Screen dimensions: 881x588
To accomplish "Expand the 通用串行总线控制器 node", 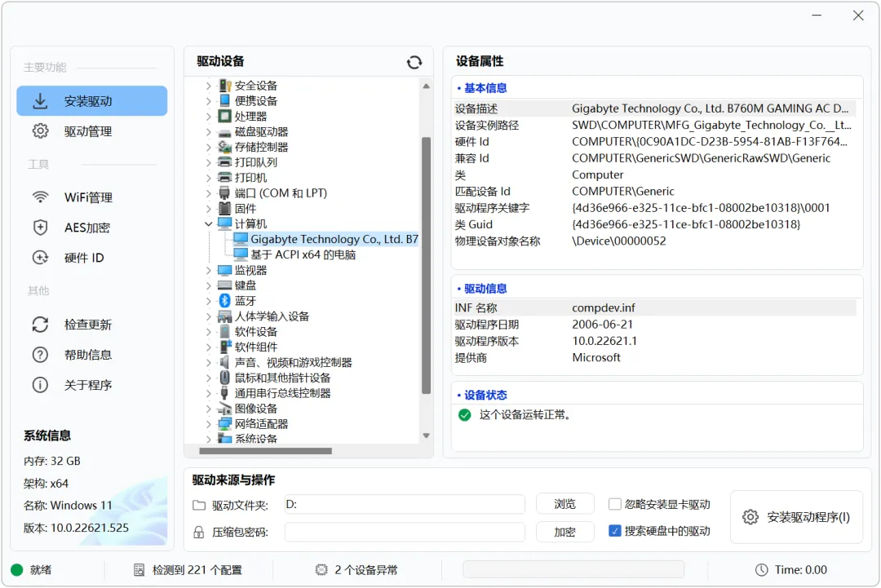I will click(x=209, y=392).
